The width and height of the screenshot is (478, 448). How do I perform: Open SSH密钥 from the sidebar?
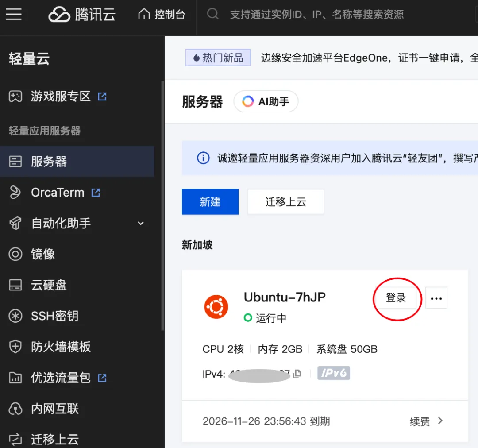pyautogui.click(x=55, y=316)
